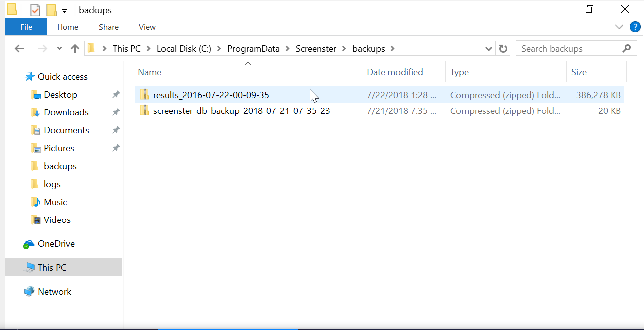
Task: Click the Properties icon in quick access toolbar
Action: click(35, 10)
